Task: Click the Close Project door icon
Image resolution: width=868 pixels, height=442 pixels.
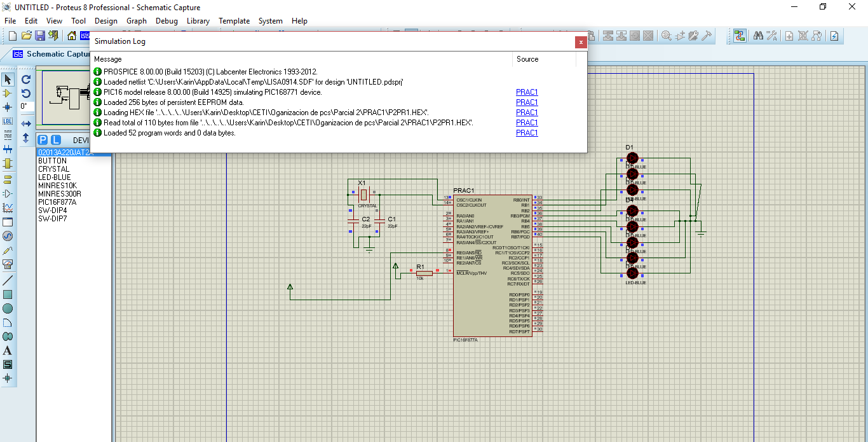Action: click(x=53, y=36)
